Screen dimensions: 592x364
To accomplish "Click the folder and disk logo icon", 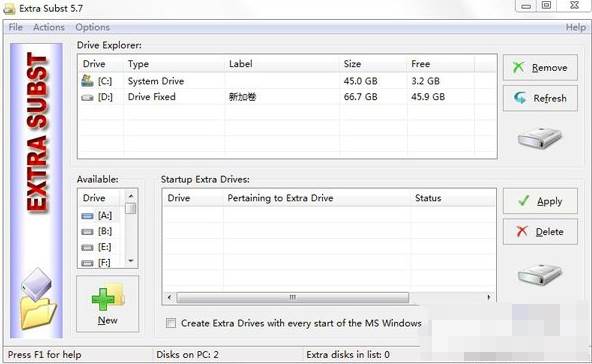I will click(38, 298).
